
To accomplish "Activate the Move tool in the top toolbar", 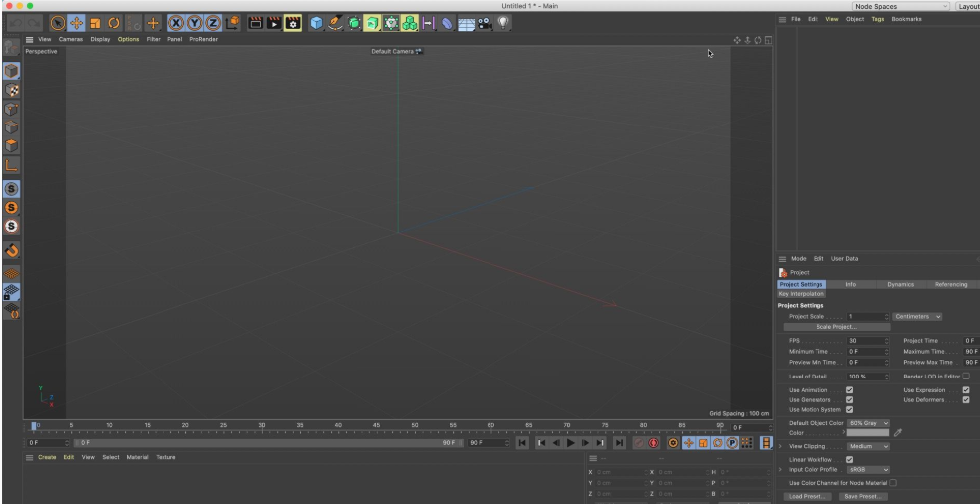I will click(x=76, y=23).
